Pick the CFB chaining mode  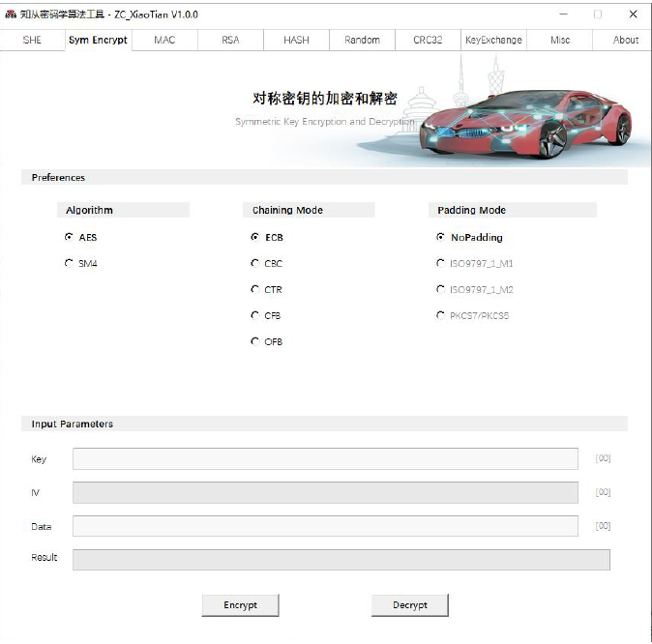tap(255, 315)
